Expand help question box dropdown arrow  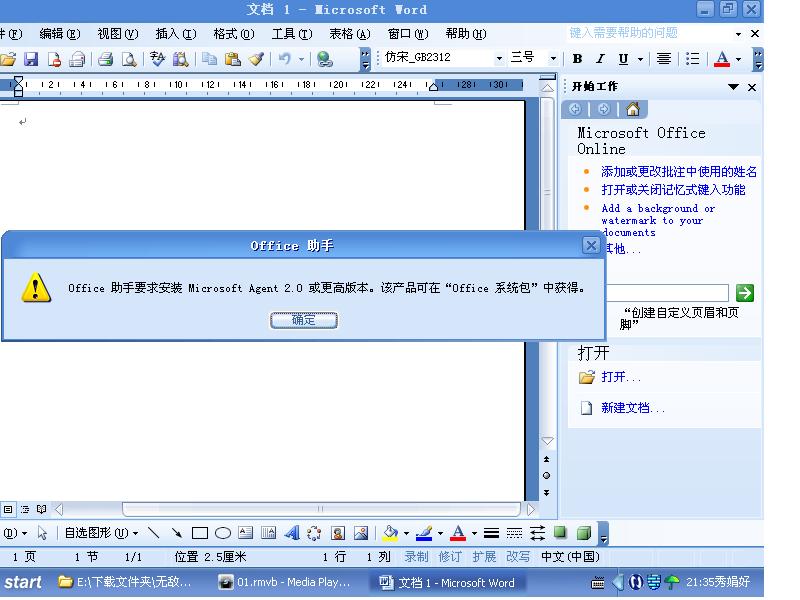click(x=738, y=34)
